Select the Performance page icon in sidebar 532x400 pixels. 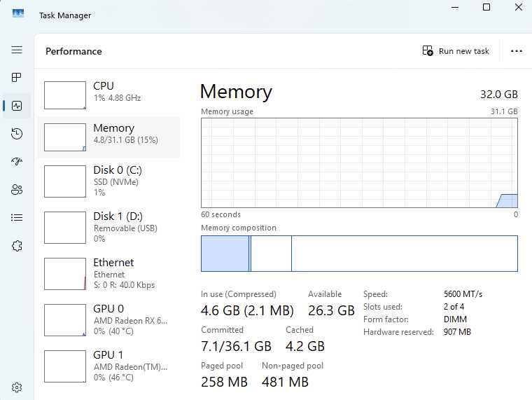pyautogui.click(x=17, y=106)
